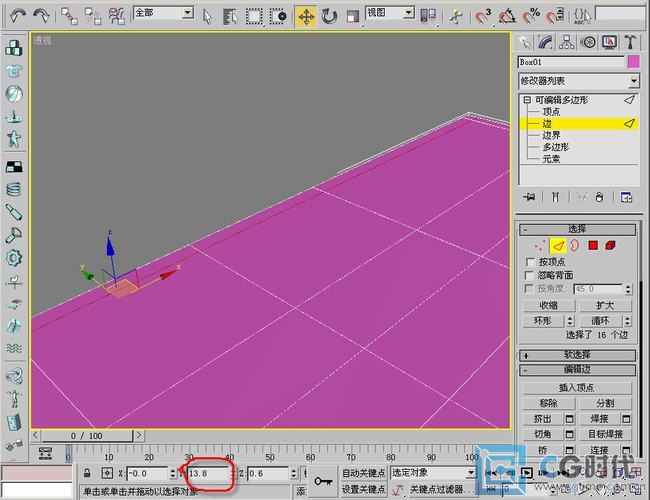Click the 插入顶点 button
The width and height of the screenshot is (650, 500).
(578, 388)
